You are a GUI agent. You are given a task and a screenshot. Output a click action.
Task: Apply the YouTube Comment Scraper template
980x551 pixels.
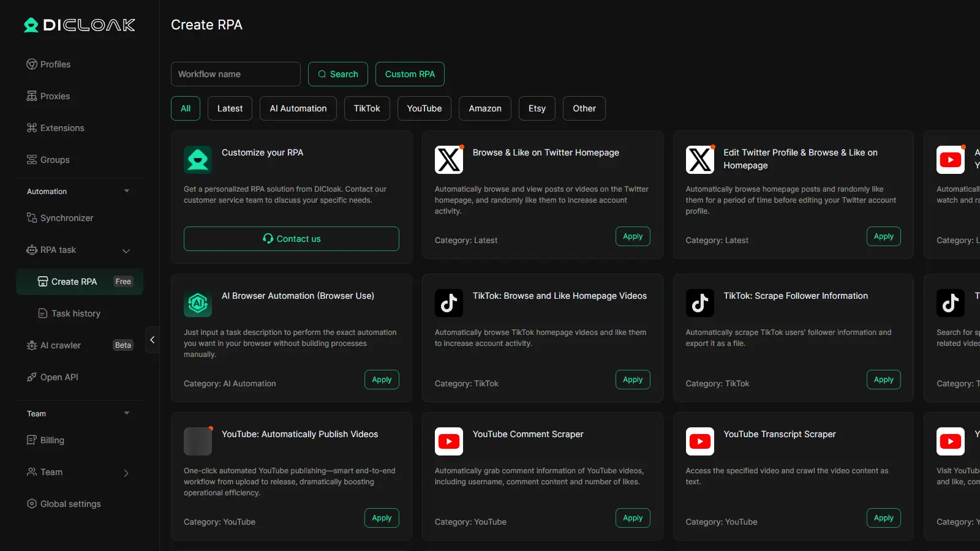(632, 518)
